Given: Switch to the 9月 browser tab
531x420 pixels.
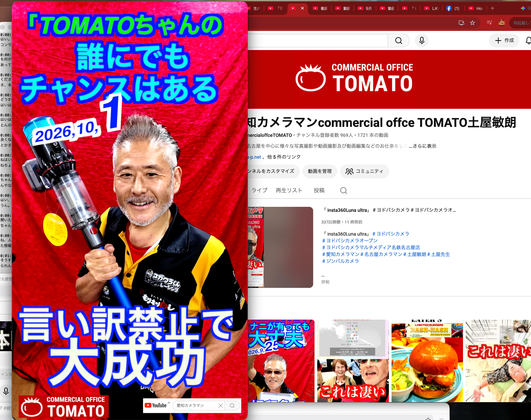Looking at the screenshot, I should 365,8.
